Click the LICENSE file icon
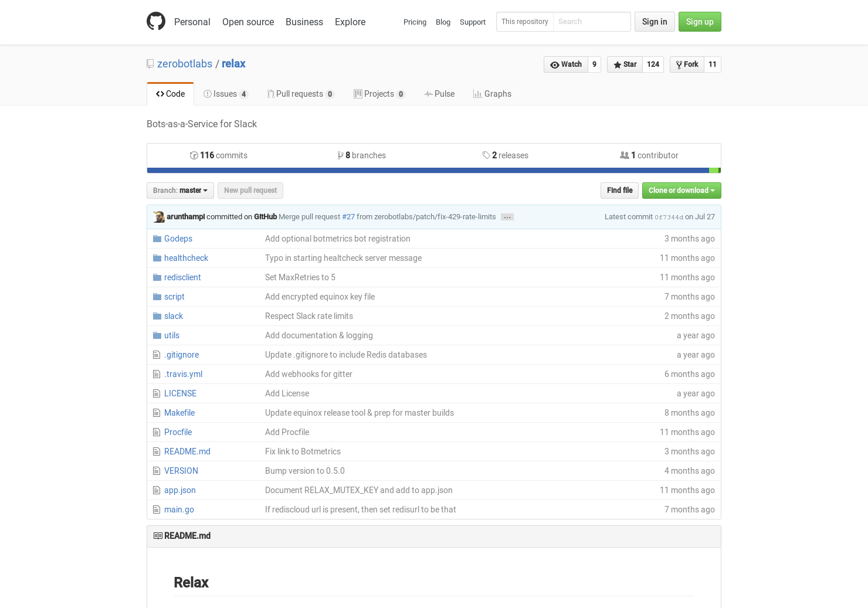 click(x=157, y=393)
